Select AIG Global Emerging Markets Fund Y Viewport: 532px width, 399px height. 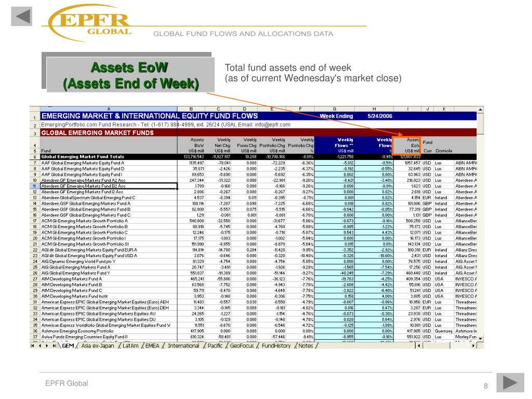pos(76,273)
